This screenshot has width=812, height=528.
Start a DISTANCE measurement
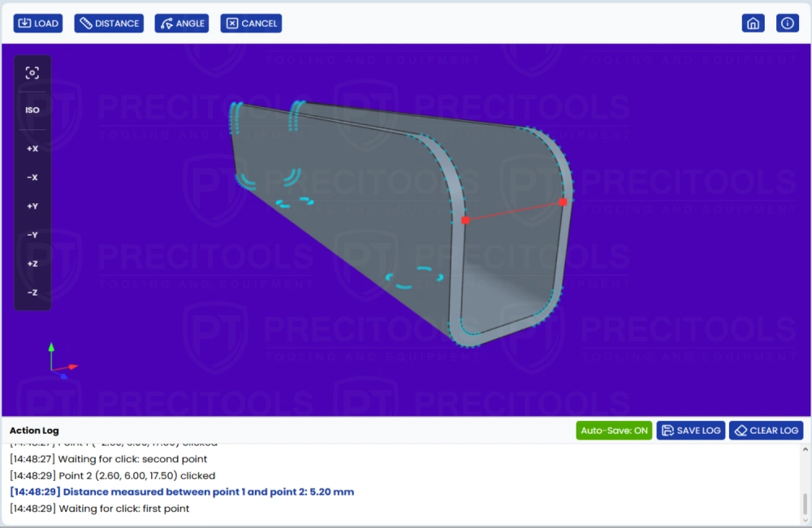pos(109,24)
